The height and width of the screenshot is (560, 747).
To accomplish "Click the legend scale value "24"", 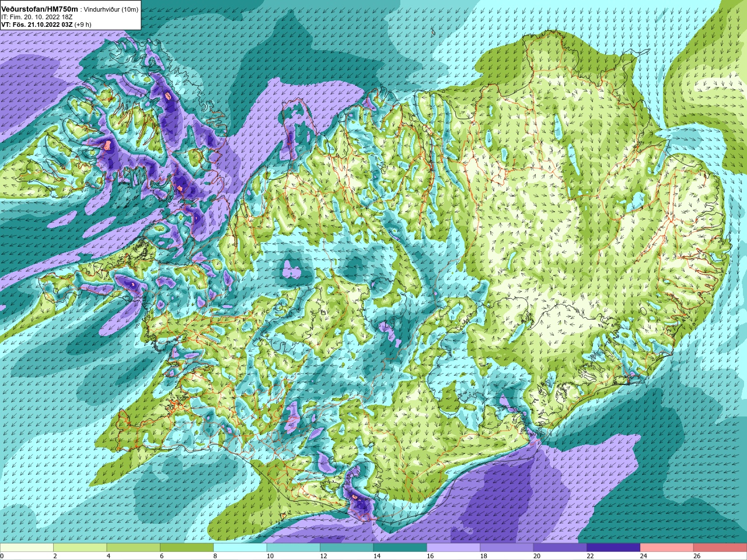I will click(644, 556).
